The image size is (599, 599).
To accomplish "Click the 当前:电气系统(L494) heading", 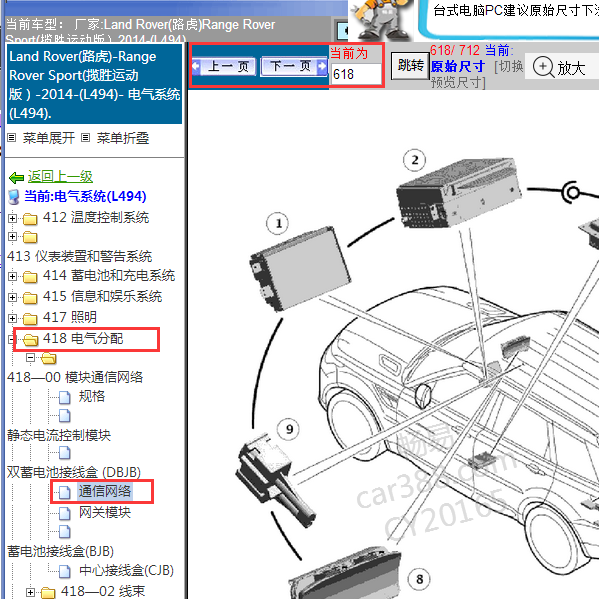I will 85,196.
